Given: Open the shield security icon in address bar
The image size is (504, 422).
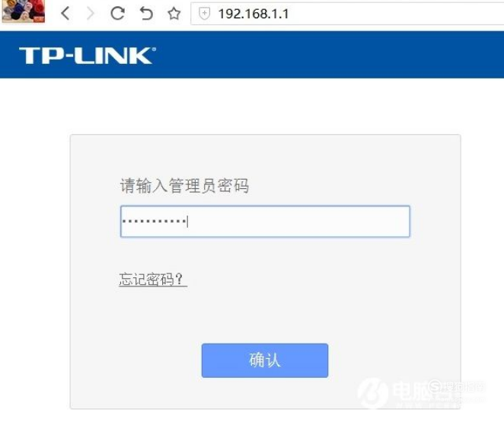Looking at the screenshot, I should coord(205,14).
